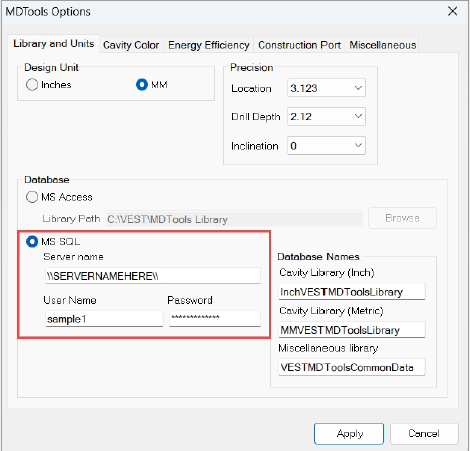This screenshot has width=470, height=451.
Task: Click the 'Password' label
Action: point(190,300)
